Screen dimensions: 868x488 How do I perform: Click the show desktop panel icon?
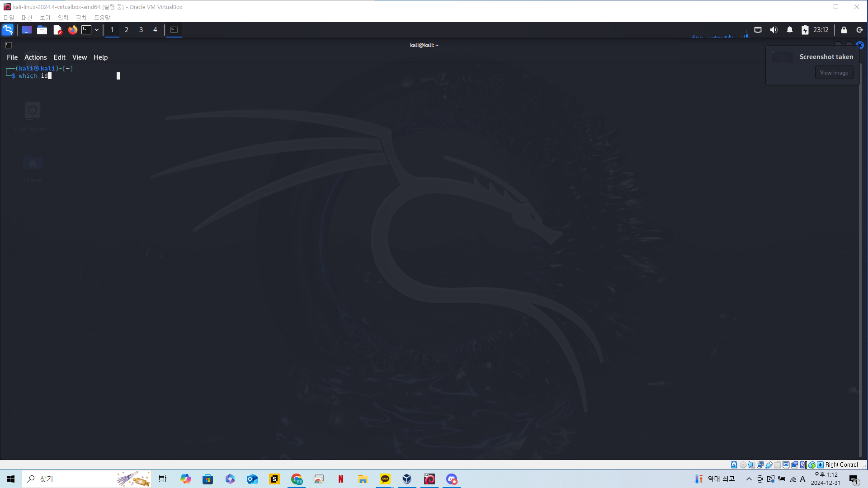coord(27,30)
